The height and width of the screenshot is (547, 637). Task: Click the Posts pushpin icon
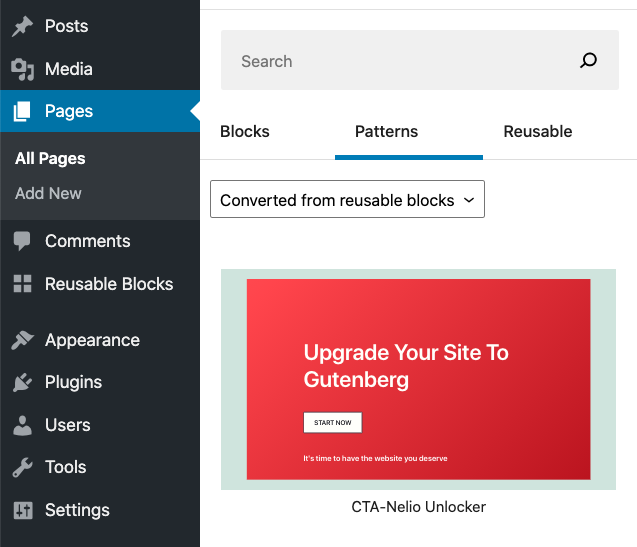coord(22,26)
